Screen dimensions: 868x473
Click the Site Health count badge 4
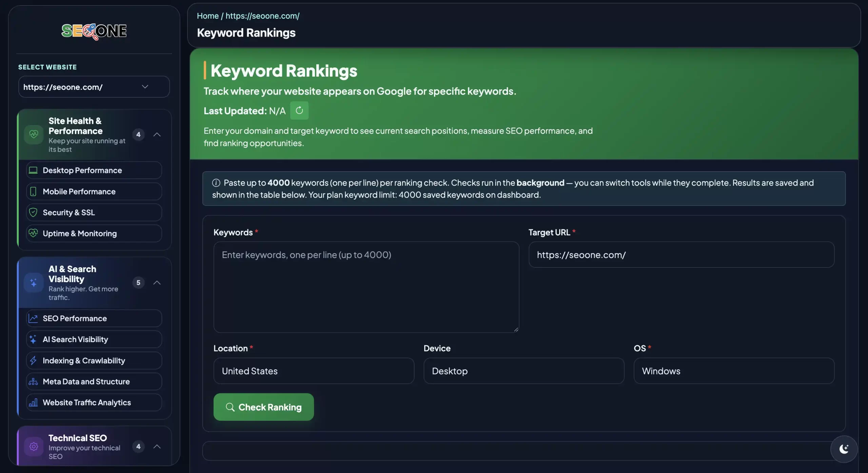click(x=138, y=135)
